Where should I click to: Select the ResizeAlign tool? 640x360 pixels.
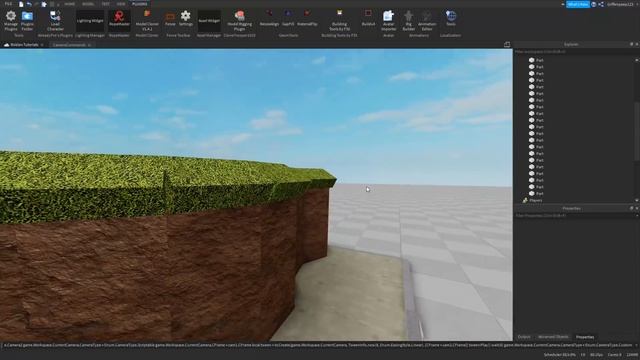[269, 19]
